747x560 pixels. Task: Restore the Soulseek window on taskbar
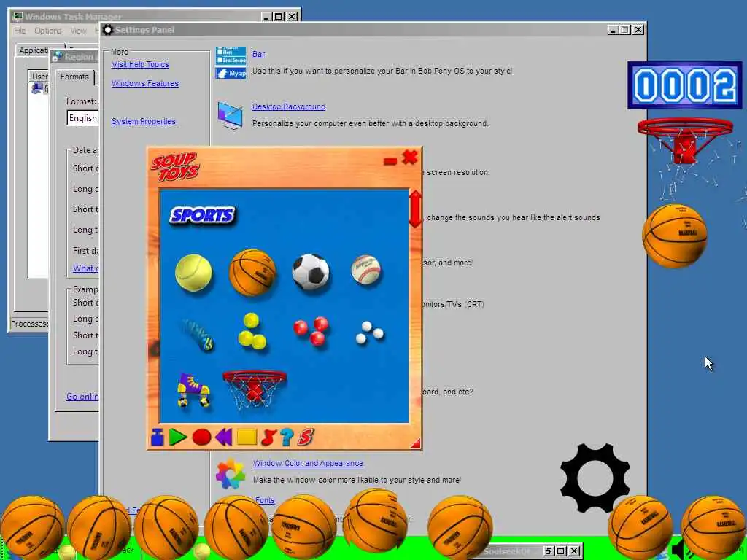point(549,551)
